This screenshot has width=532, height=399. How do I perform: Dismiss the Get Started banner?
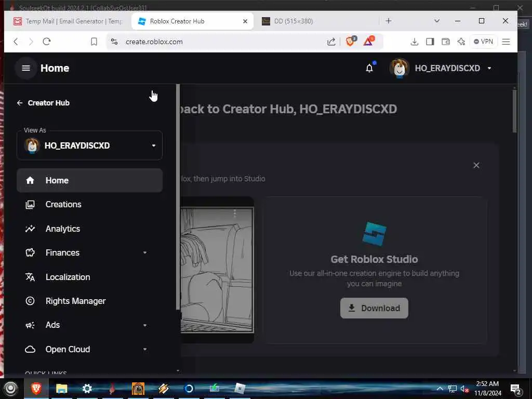pyautogui.click(x=476, y=165)
